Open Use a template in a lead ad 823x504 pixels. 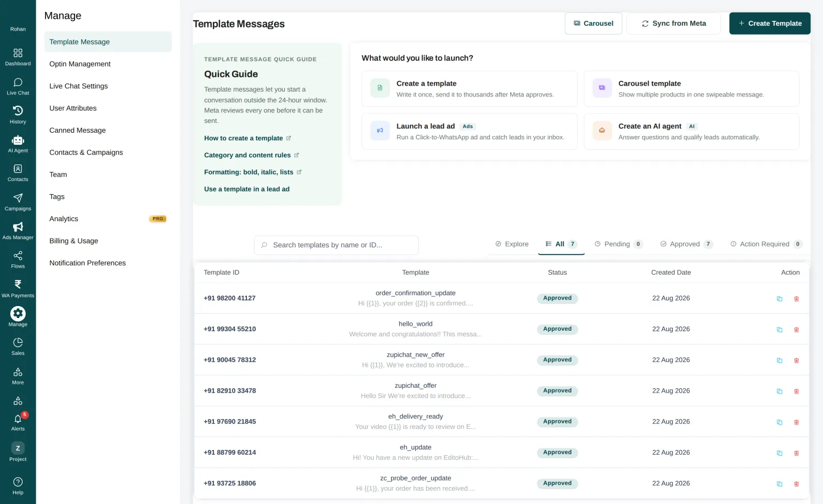[247, 189]
